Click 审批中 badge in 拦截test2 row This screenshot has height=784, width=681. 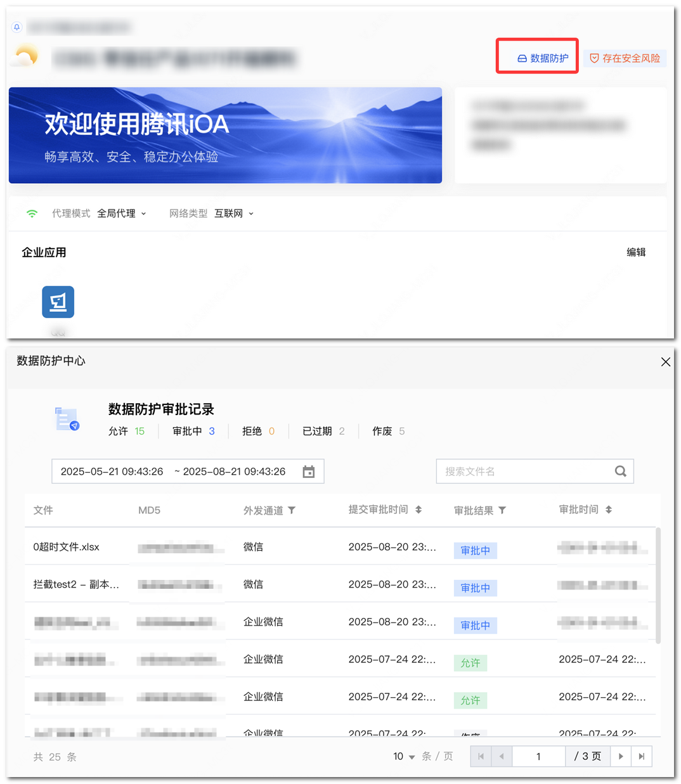(475, 588)
